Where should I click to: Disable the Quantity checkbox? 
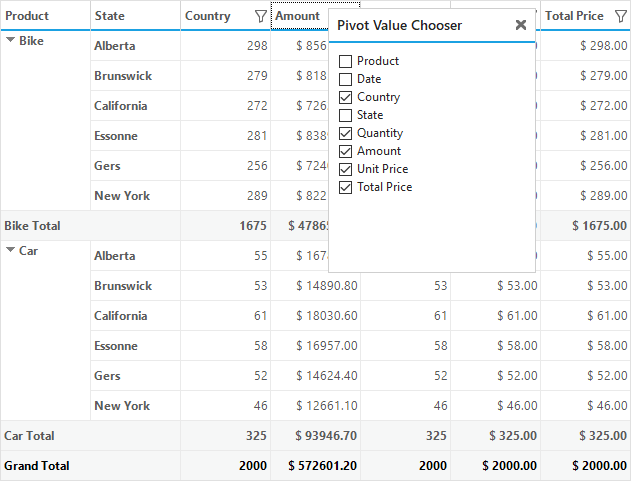click(345, 133)
